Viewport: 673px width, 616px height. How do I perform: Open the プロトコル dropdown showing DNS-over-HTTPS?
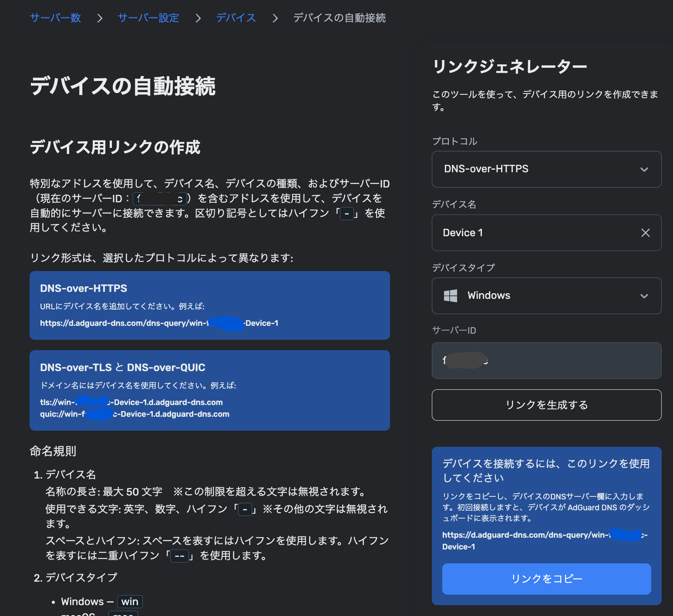pyautogui.click(x=546, y=169)
